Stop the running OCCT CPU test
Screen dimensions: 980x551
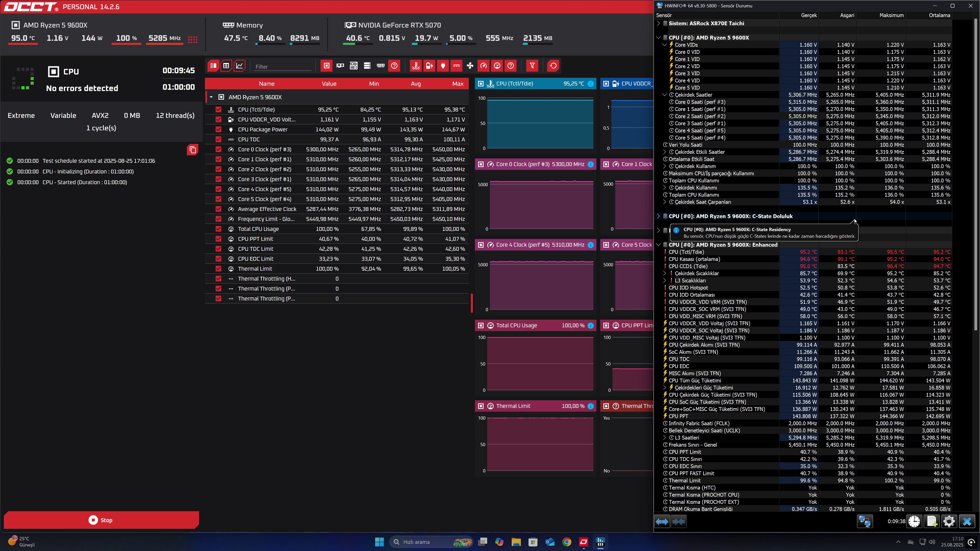click(101, 520)
